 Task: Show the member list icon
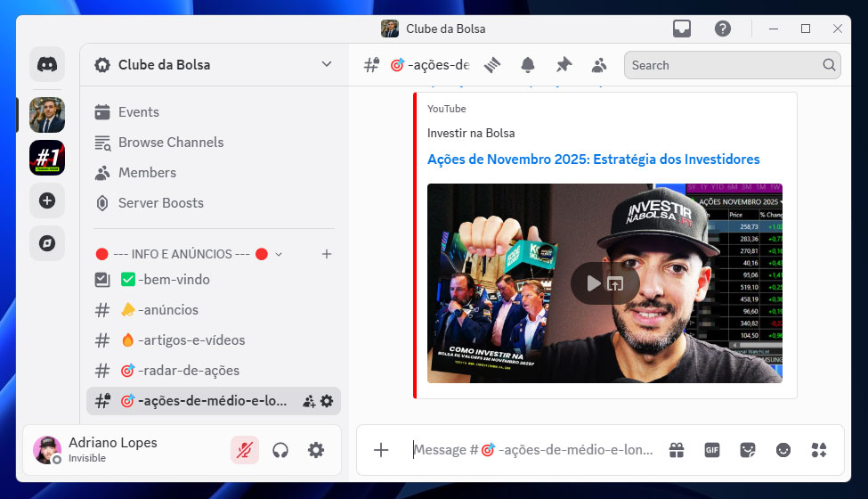tap(599, 65)
